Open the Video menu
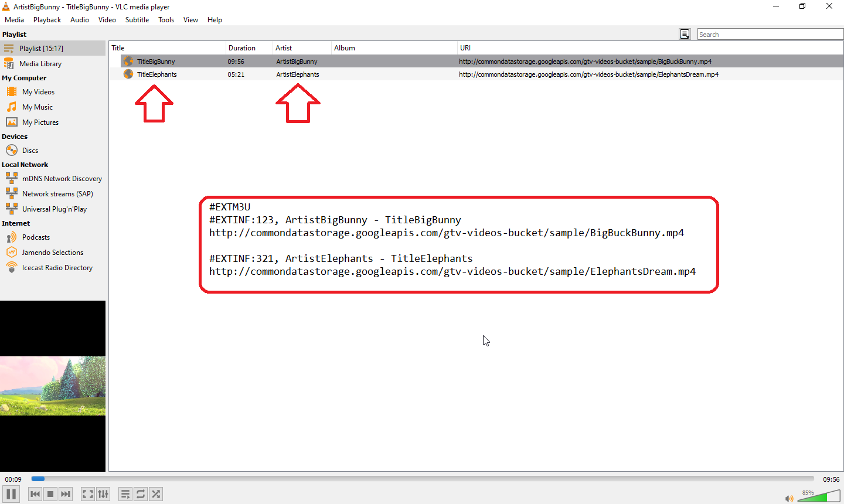The image size is (844, 504). [107, 20]
